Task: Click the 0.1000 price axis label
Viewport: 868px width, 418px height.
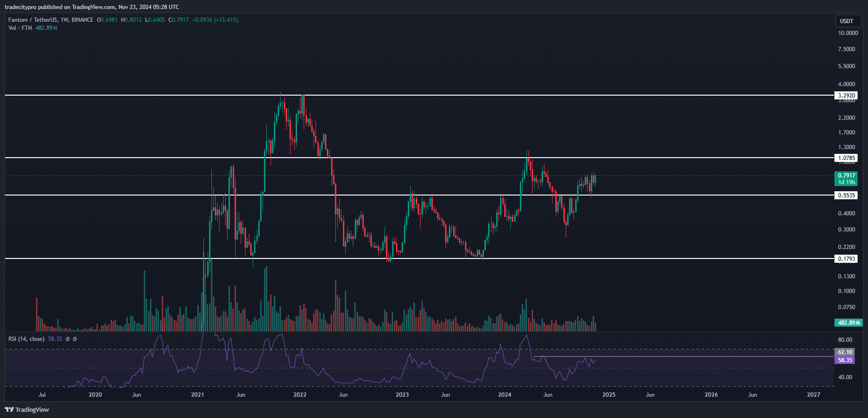Action: click(x=847, y=291)
